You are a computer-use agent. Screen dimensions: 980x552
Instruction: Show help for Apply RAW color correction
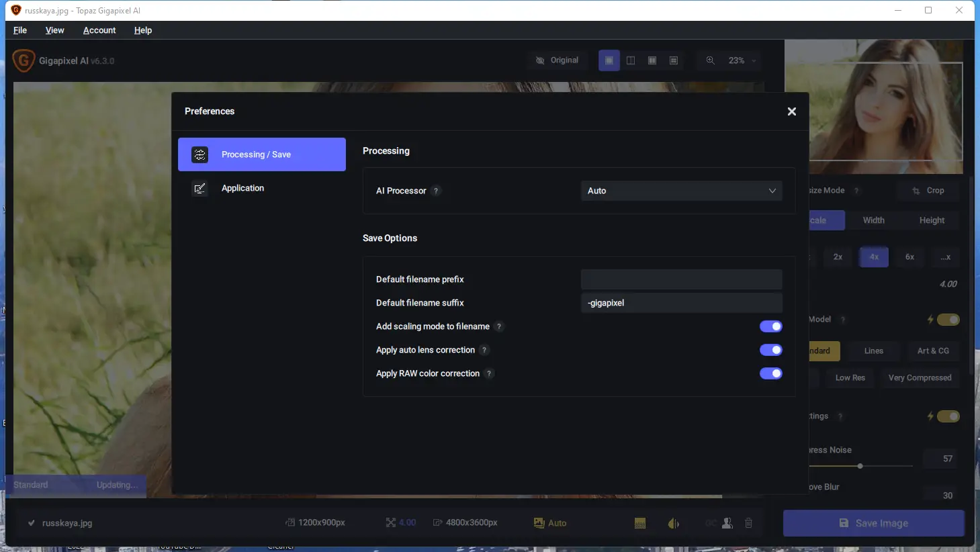[489, 373]
